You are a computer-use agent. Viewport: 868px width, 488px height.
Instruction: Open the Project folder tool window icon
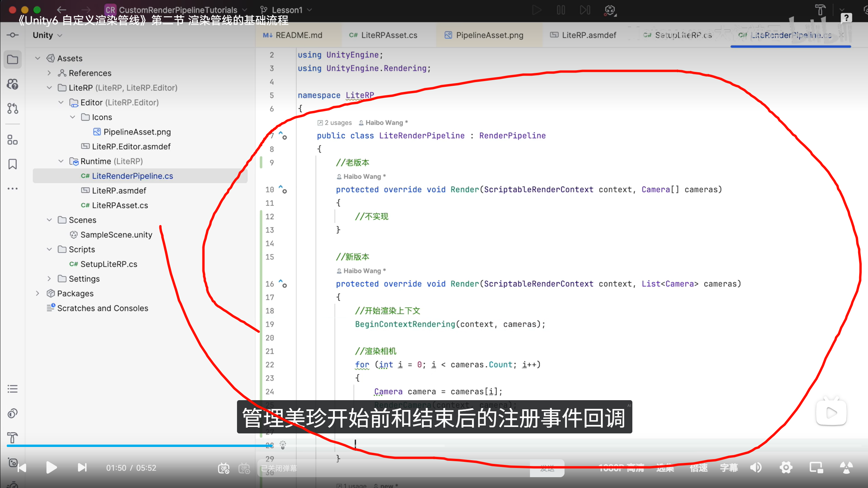point(13,60)
